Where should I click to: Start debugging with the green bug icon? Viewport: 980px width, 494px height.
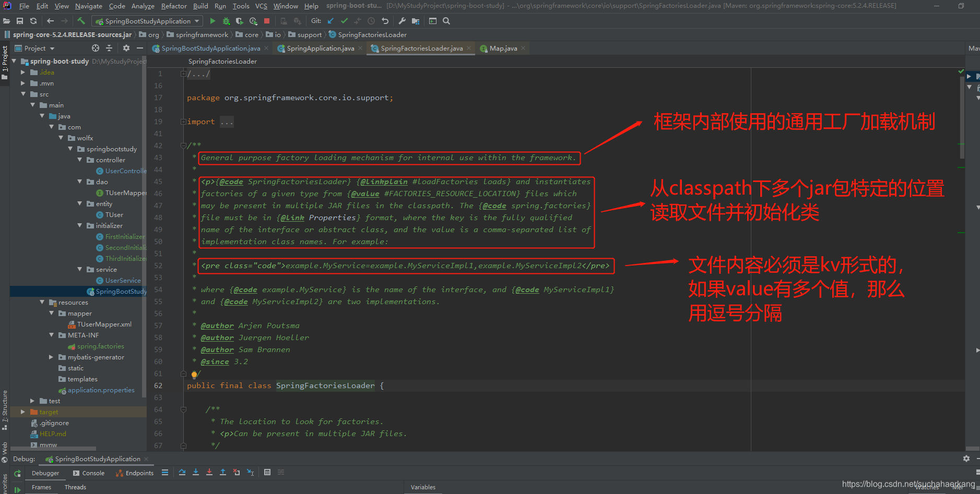pos(226,21)
